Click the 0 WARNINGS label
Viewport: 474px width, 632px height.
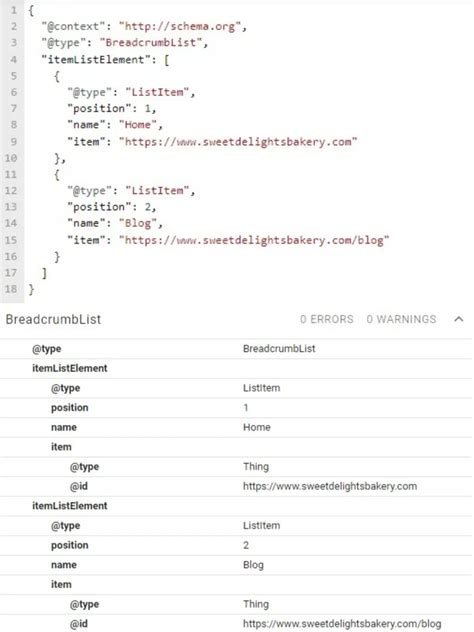point(401,319)
